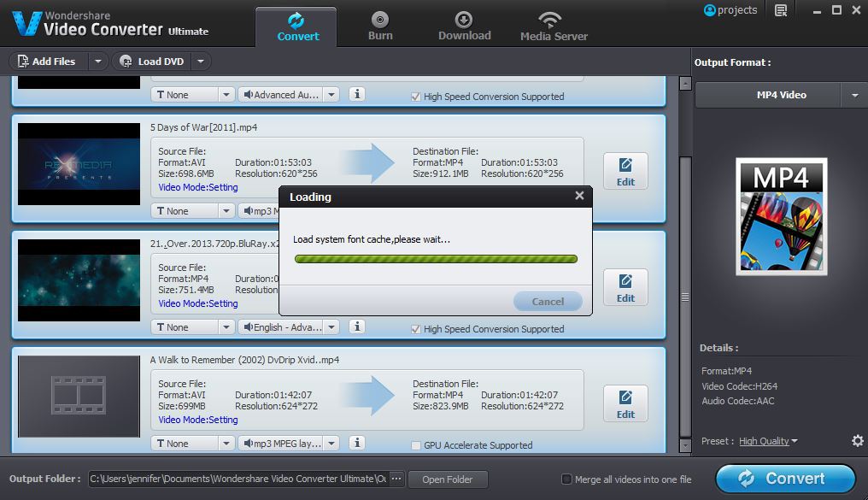Click Load DVD button
The image size is (868, 500).
click(x=152, y=62)
